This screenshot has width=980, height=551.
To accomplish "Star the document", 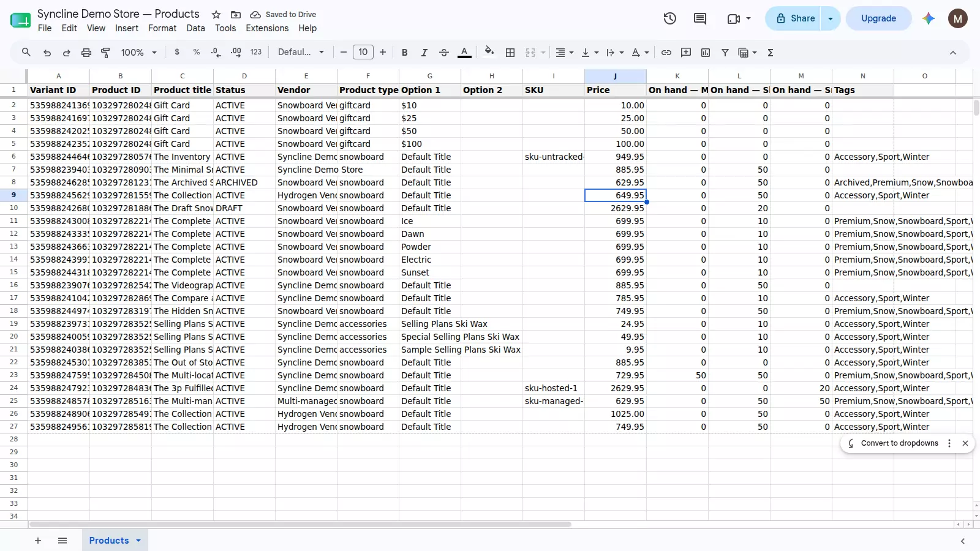I will point(216,14).
